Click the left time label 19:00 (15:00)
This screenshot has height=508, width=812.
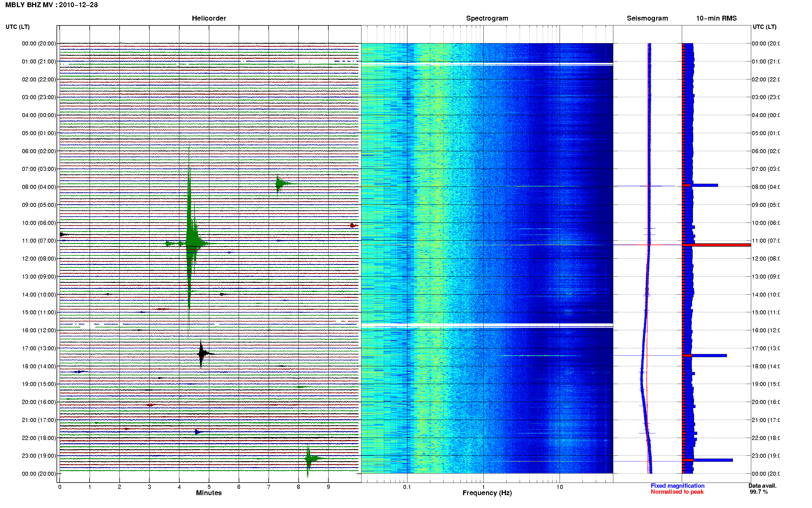coord(39,384)
